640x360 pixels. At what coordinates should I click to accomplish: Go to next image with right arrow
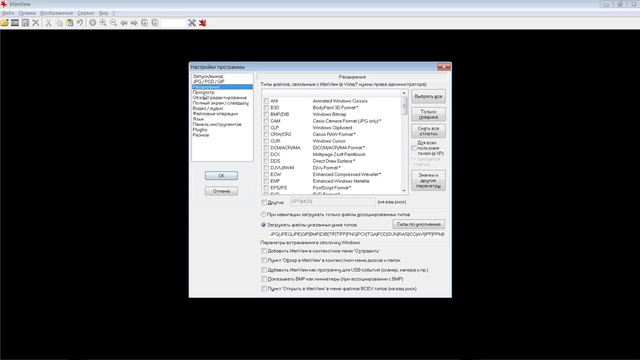click(134, 23)
